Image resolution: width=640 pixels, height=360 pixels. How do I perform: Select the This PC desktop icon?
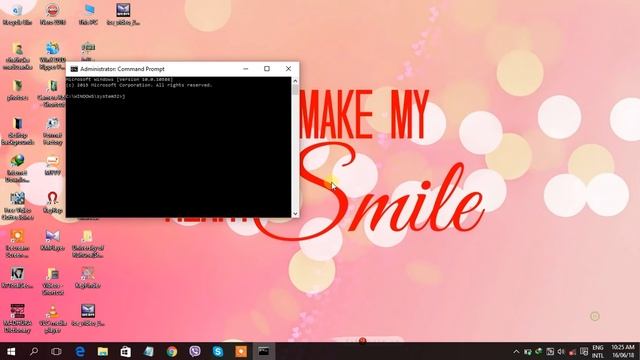[88, 14]
